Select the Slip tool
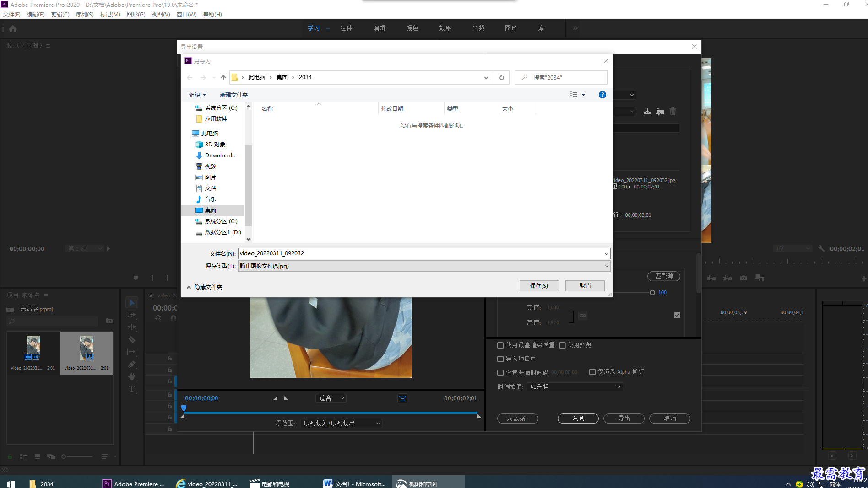Image resolution: width=868 pixels, height=488 pixels. 132,352
